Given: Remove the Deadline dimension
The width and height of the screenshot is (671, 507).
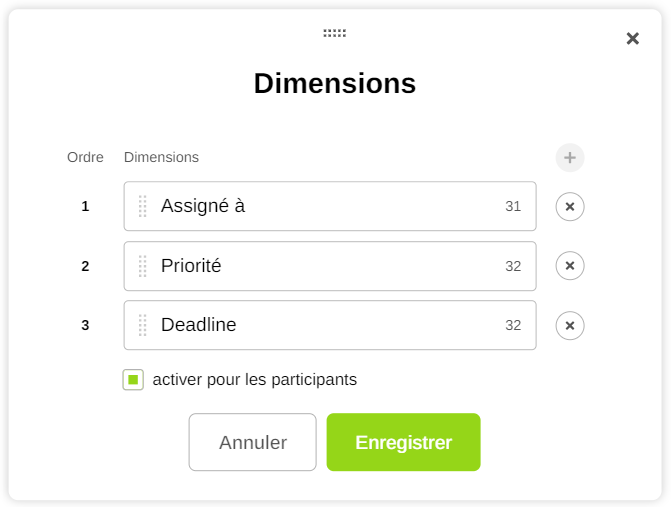Looking at the screenshot, I should [570, 325].
